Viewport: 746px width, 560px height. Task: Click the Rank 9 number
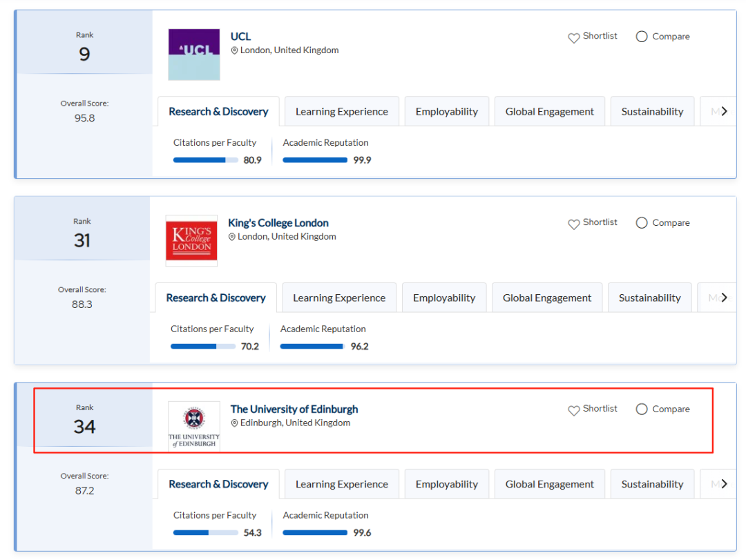click(85, 55)
